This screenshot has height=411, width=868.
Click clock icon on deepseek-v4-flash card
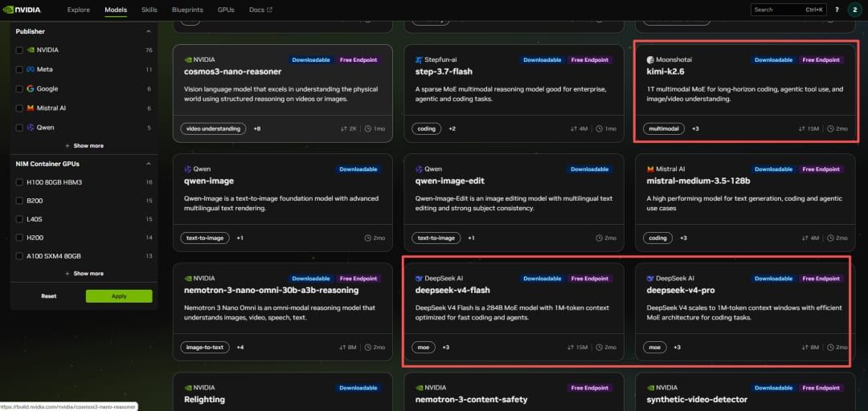pyautogui.click(x=600, y=348)
